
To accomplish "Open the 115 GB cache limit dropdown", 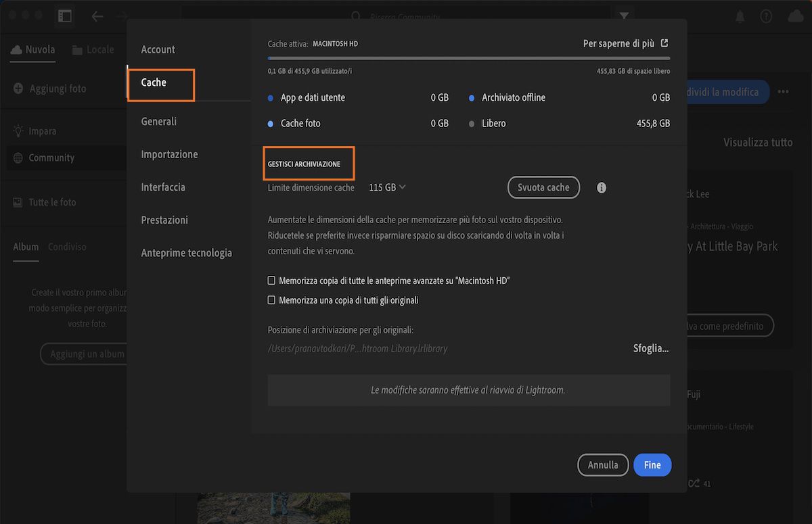I will coord(386,187).
